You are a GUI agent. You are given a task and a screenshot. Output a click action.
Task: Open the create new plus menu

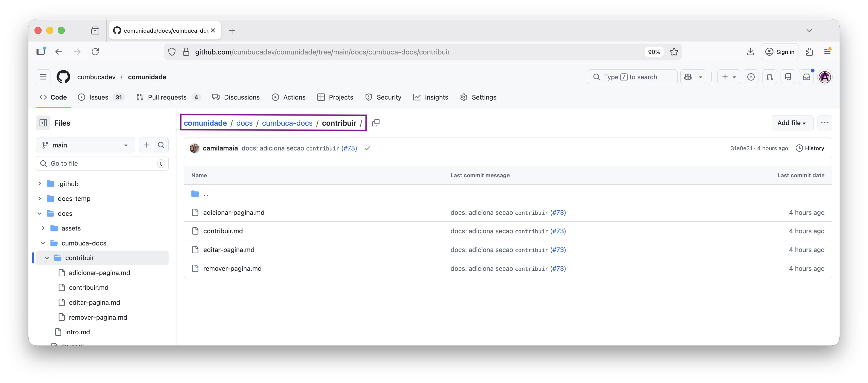point(729,77)
